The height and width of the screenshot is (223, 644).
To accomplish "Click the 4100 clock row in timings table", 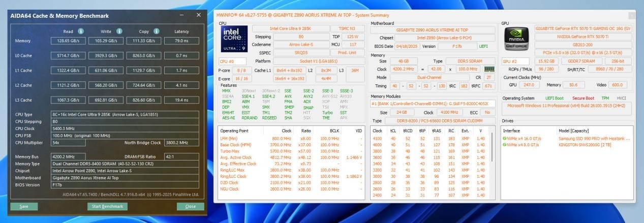I will click(x=430, y=138).
